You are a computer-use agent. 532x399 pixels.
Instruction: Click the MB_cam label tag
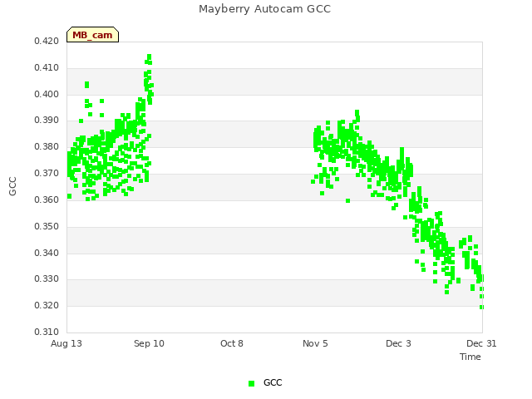[92, 35]
